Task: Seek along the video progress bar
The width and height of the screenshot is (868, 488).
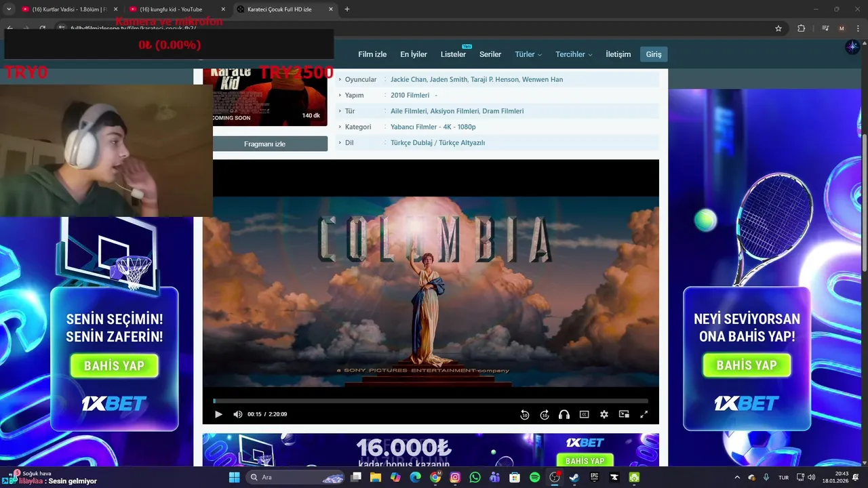Action: tap(431, 401)
